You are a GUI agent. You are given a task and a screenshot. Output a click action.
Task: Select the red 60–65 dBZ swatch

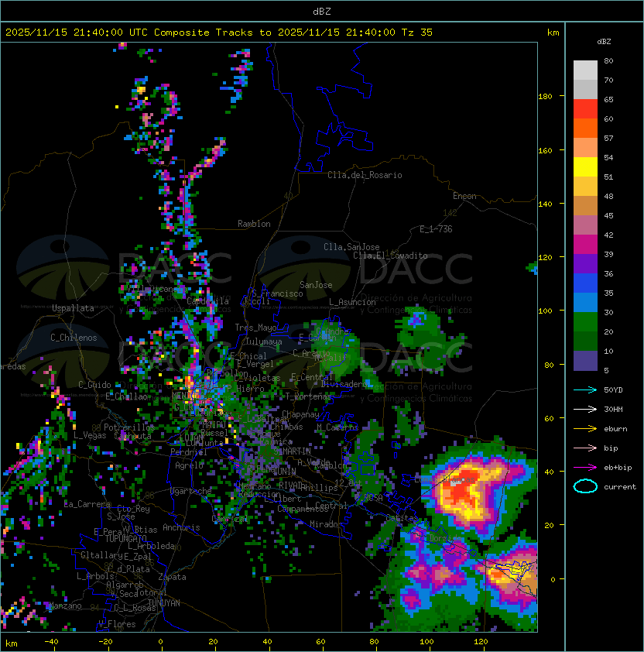[585, 109]
